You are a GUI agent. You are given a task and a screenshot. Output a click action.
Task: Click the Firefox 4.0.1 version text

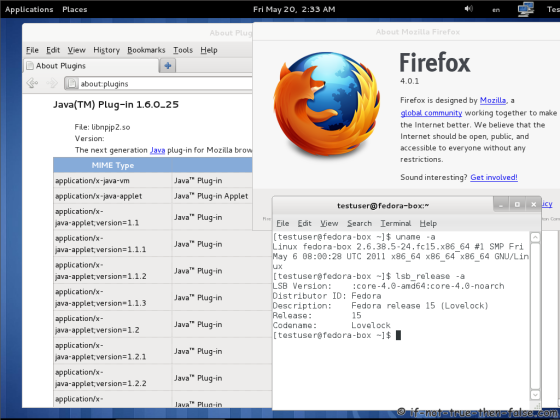[409, 81]
